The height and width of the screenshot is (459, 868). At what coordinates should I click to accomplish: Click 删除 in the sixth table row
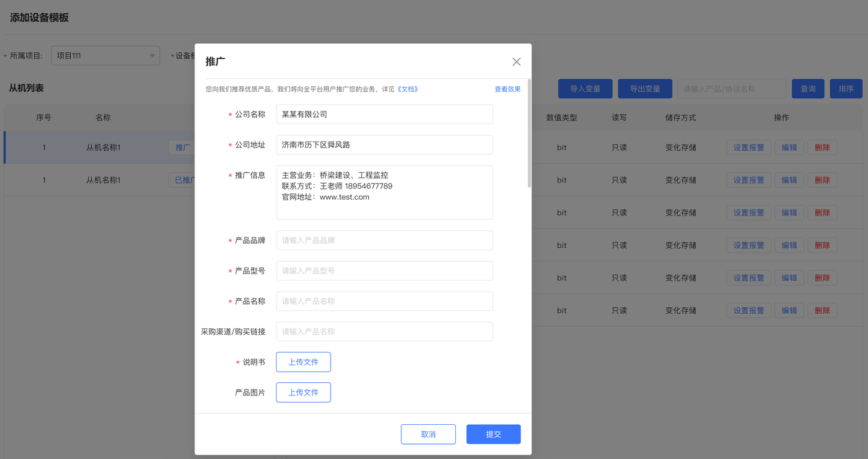[x=822, y=310]
